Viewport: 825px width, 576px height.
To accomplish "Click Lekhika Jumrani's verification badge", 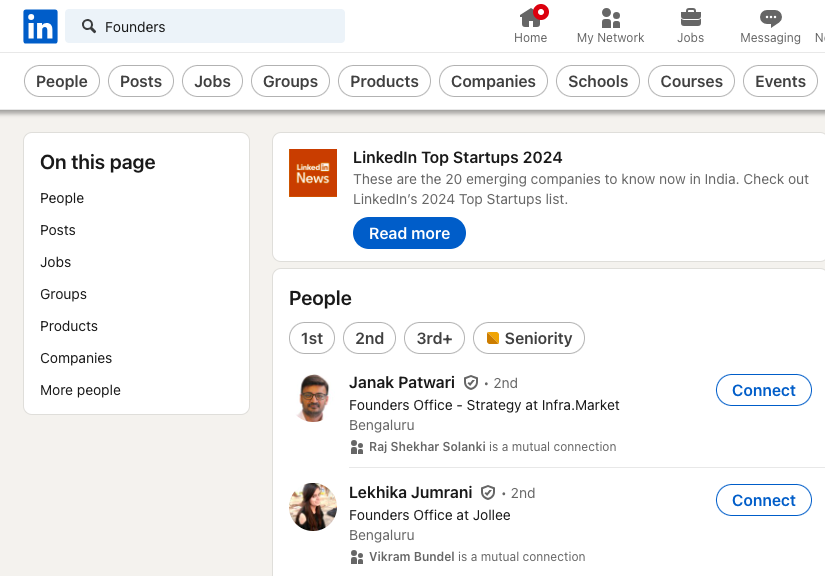I will coord(488,493).
